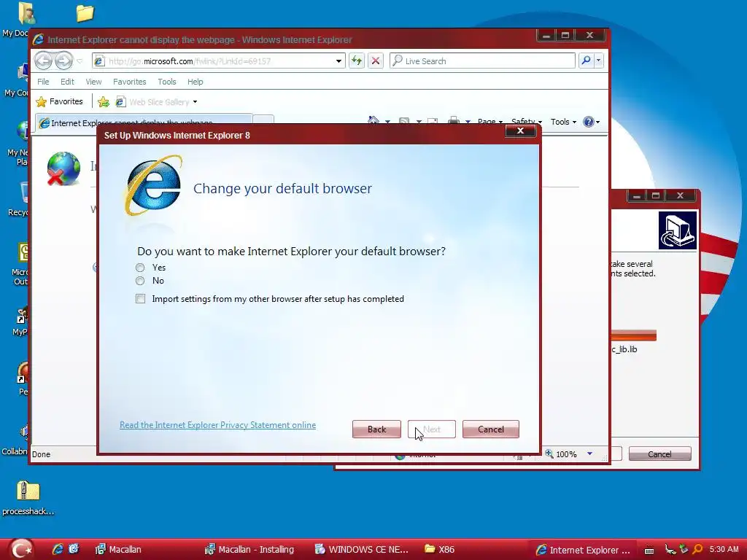The width and height of the screenshot is (747, 560).
Task: Open the Help menu
Action: click(x=195, y=82)
